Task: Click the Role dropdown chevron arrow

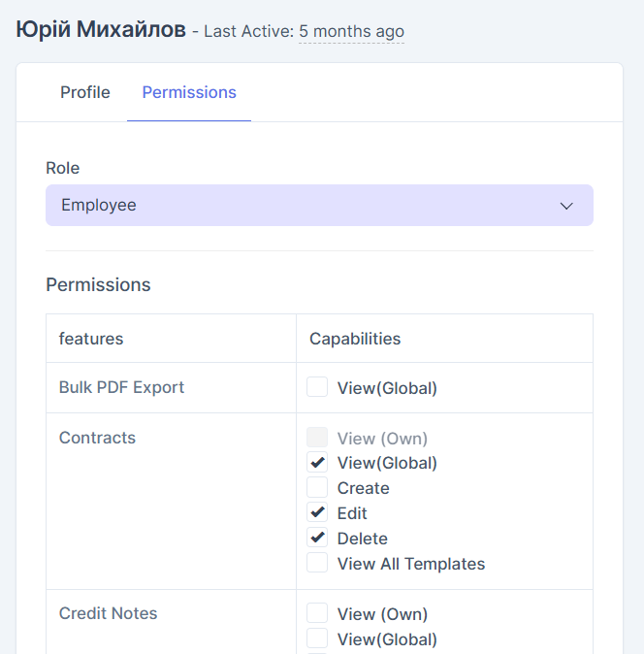Action: tap(567, 207)
